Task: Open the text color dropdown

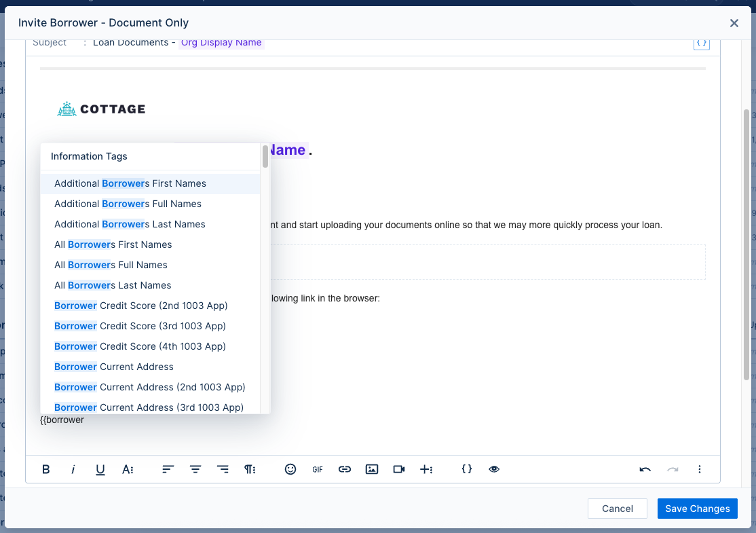Action: (x=128, y=469)
